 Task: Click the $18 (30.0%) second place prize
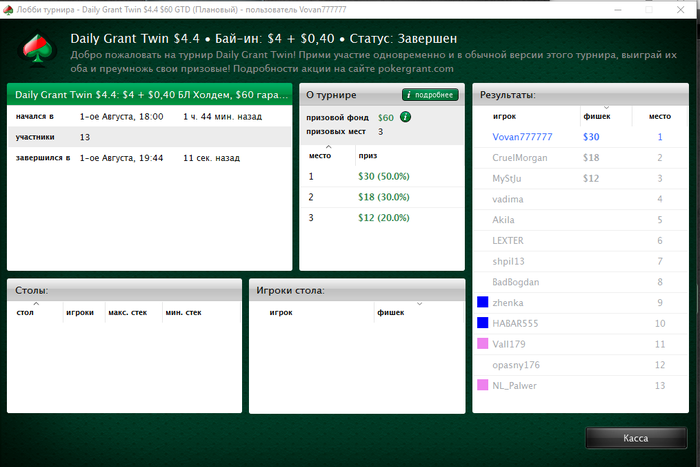click(x=383, y=197)
